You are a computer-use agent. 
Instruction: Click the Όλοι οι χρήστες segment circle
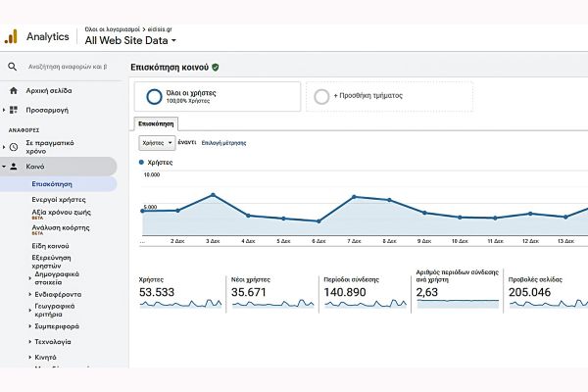tap(154, 96)
